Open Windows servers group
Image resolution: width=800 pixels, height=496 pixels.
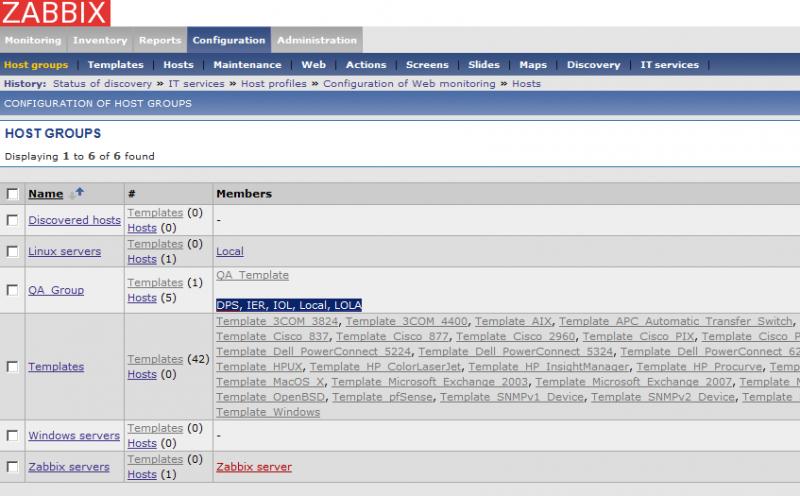[74, 435]
